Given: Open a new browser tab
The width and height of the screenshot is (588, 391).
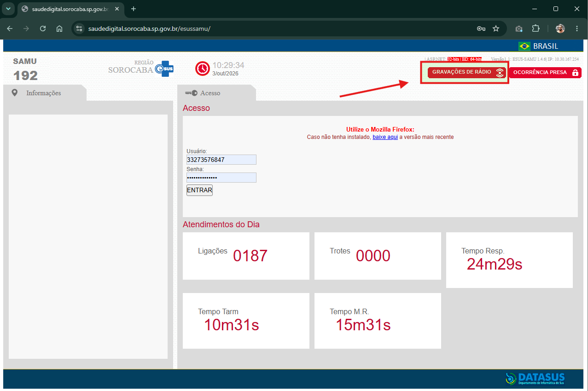Looking at the screenshot, I should pos(134,9).
